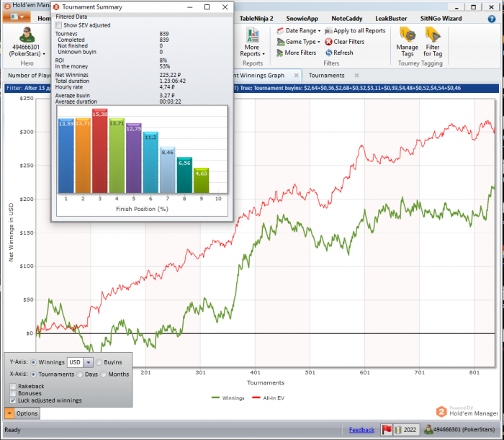Close the Winnings Graph tab
This screenshot has width=504, height=440.
297,76
